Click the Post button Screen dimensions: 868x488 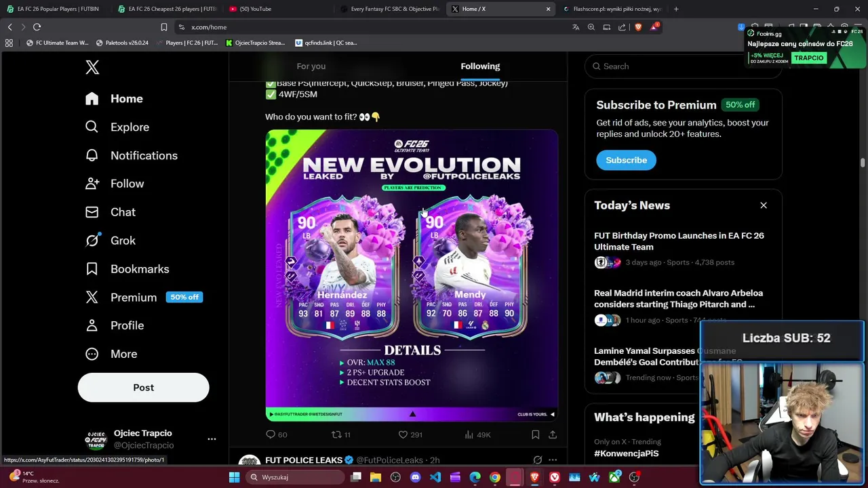(143, 388)
